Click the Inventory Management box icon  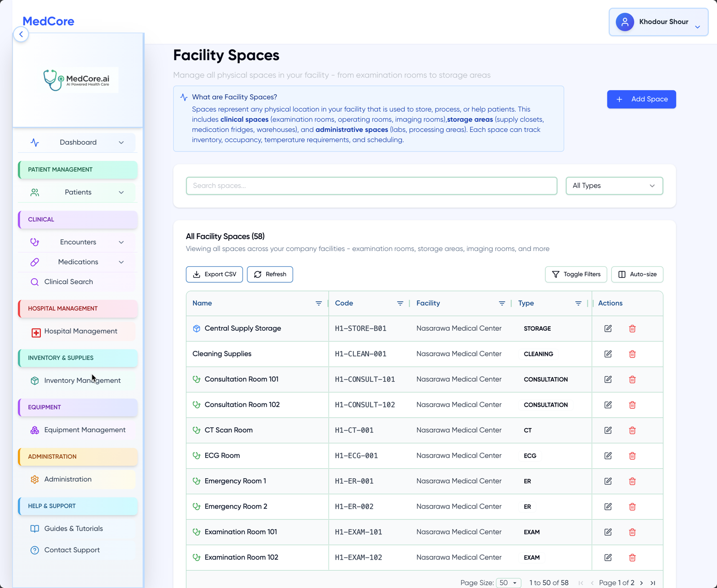pyautogui.click(x=35, y=380)
